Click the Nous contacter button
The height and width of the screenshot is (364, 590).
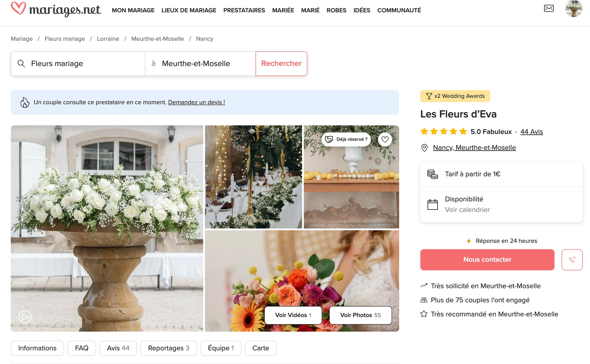click(x=487, y=260)
